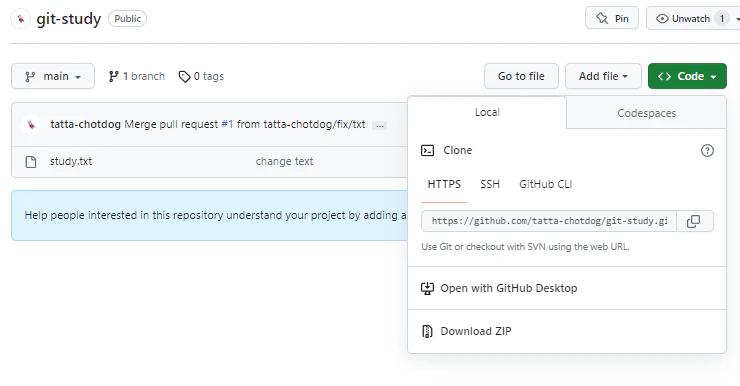
Task: Select the GitHub CLI clone option
Action: point(546,184)
